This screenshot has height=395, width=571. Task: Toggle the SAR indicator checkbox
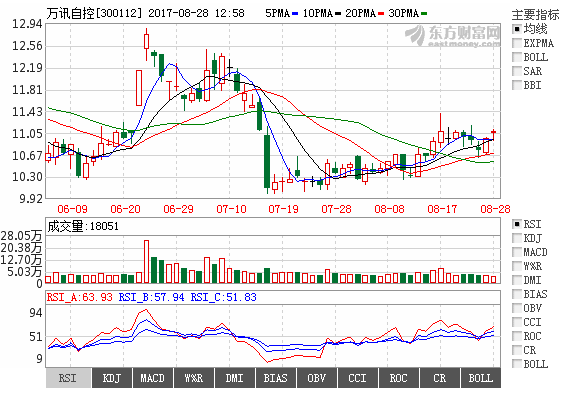517,71
